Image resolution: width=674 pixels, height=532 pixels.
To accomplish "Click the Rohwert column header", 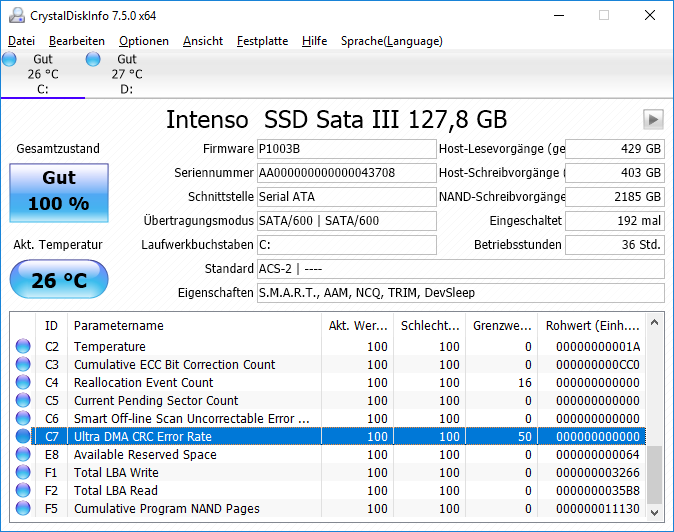I will point(592,325).
